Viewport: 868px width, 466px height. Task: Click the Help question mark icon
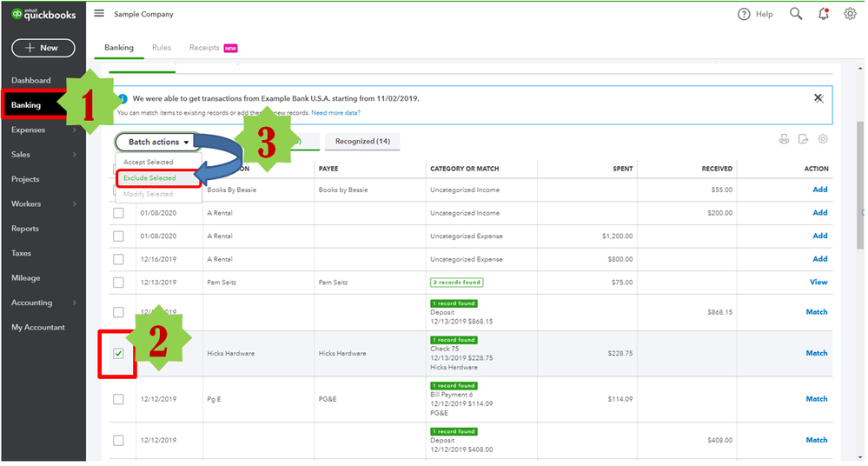(744, 15)
